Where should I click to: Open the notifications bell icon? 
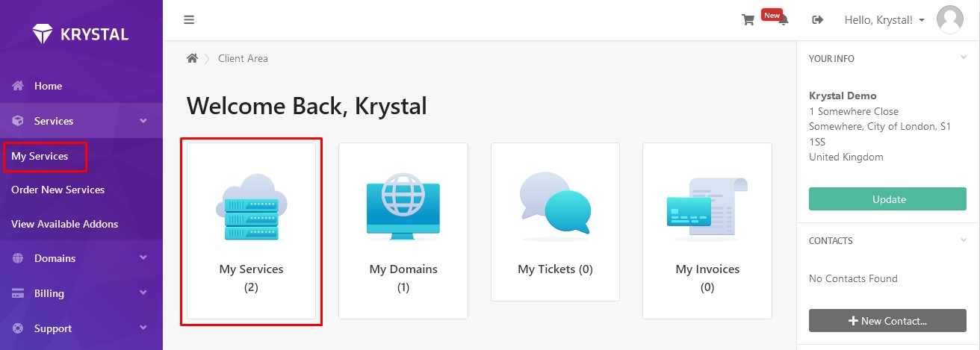[x=784, y=22]
